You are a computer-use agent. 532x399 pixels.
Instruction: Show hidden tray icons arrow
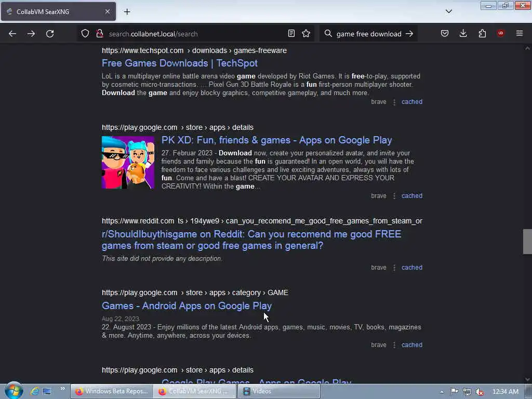point(442,392)
